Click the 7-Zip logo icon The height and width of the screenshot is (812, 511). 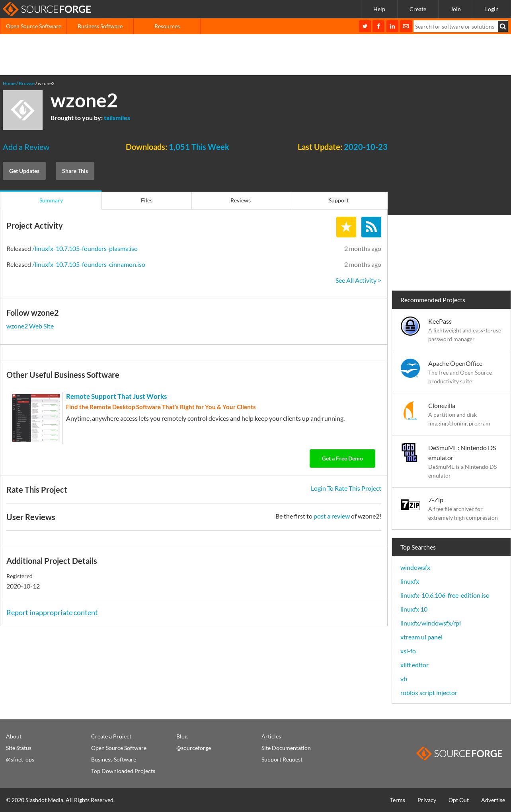pos(410,505)
